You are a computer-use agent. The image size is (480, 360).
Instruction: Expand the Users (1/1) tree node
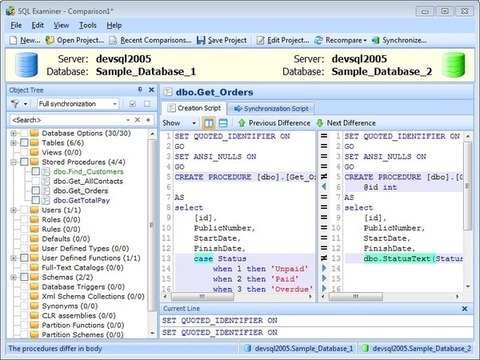13,210
